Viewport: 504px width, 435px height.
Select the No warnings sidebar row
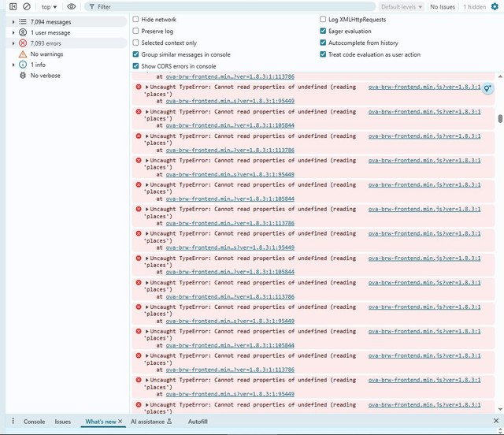[66, 54]
